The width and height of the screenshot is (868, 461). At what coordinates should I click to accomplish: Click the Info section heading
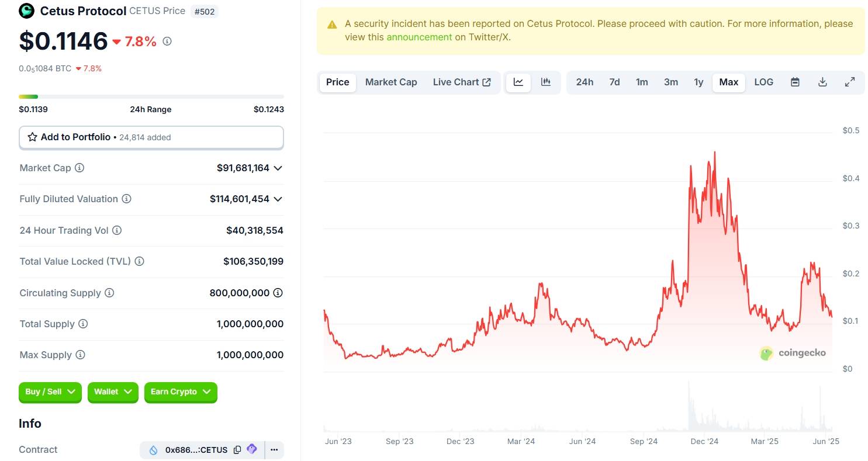30,424
